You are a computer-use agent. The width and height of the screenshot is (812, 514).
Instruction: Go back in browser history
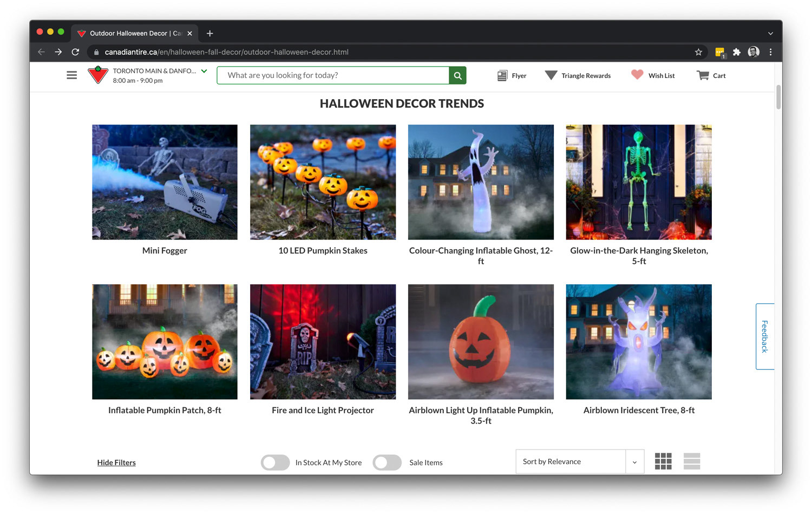[x=41, y=52]
